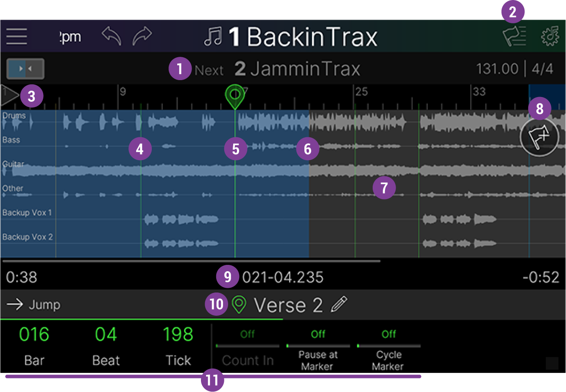Click the Drums track waveform
Image resolution: width=566 pixels, height=392 pixels.
pyautogui.click(x=170, y=122)
